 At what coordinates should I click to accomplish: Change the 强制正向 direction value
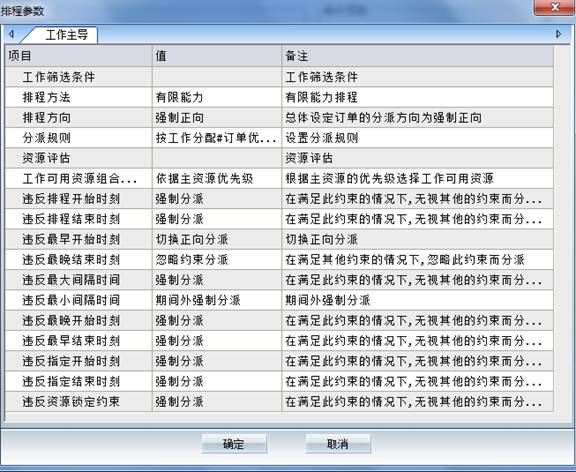click(217, 118)
